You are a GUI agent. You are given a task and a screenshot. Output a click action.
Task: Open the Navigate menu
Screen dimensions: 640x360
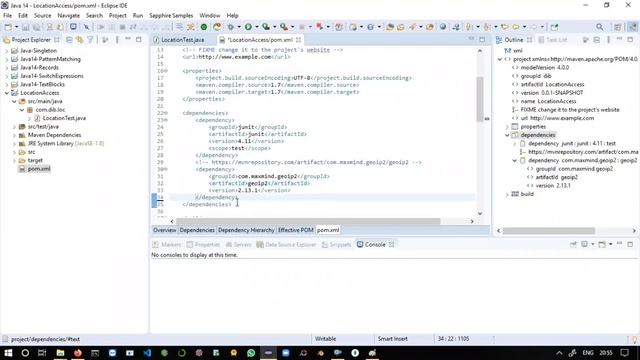click(x=69, y=16)
